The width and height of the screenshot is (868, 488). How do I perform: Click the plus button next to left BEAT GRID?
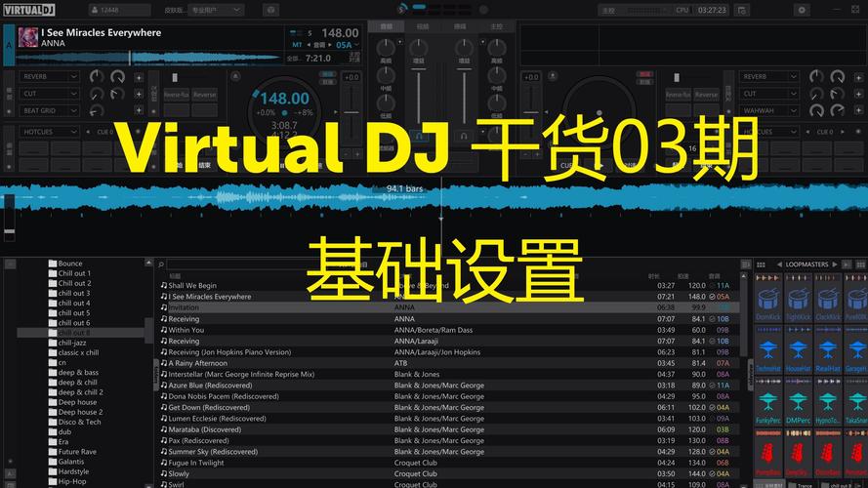tap(139, 110)
